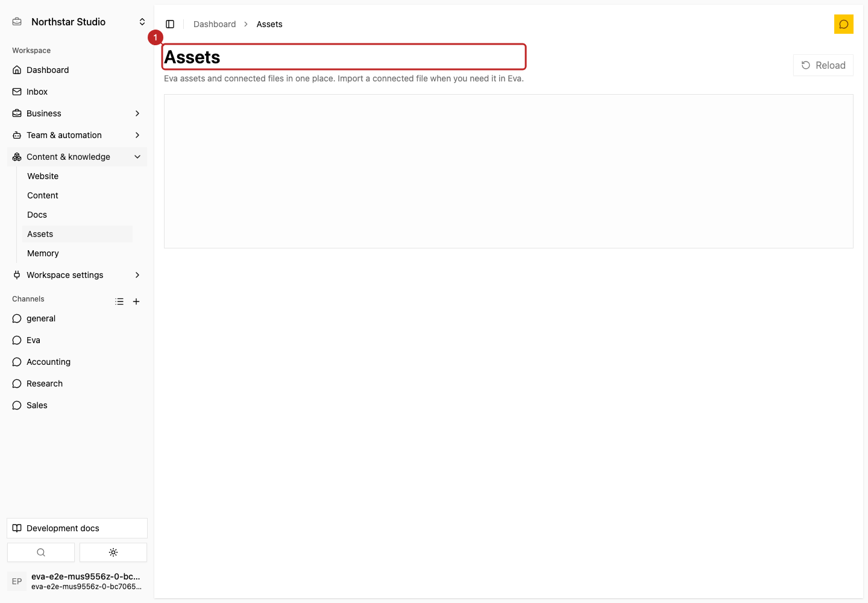Toggle light/dark theme sun icon
Viewport: 868px width, 603px height.
coord(113,552)
